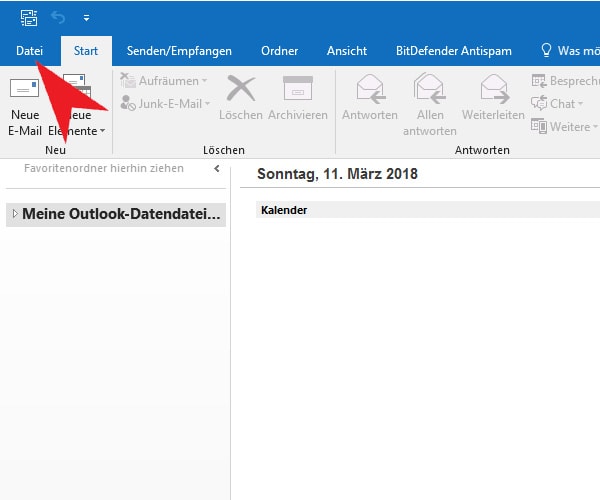Expand the Junk-E-Mail dropdown arrow
Screen dimensions: 600x500
tap(208, 104)
